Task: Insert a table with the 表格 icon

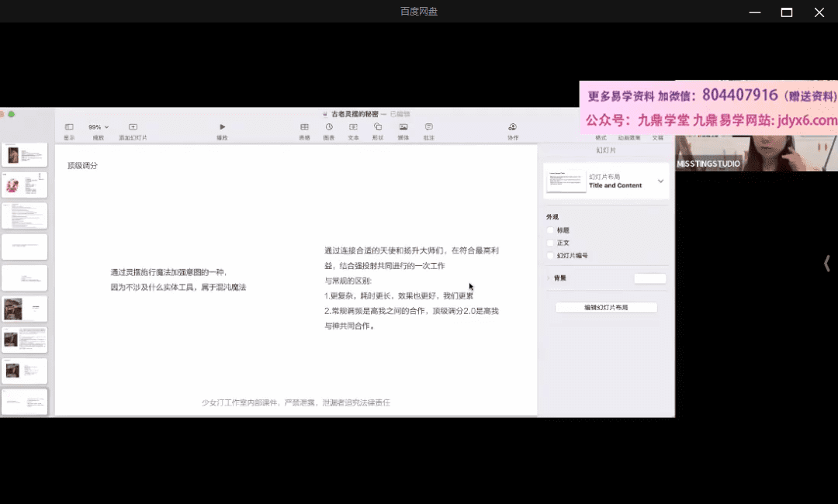Action: pos(304,127)
